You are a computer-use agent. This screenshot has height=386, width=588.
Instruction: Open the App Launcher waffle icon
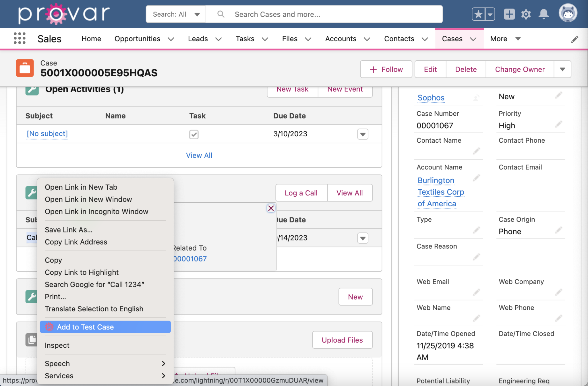(x=19, y=38)
